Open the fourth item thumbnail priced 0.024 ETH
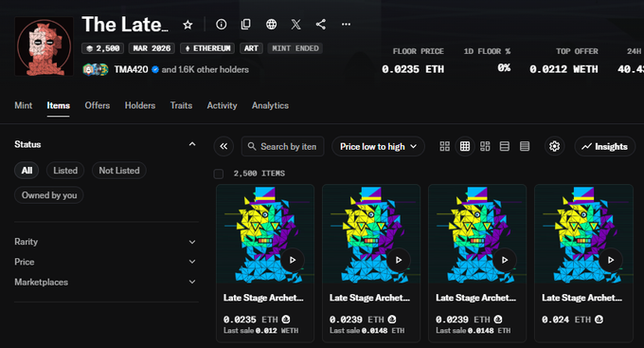This screenshot has width=644, height=348. tap(583, 234)
